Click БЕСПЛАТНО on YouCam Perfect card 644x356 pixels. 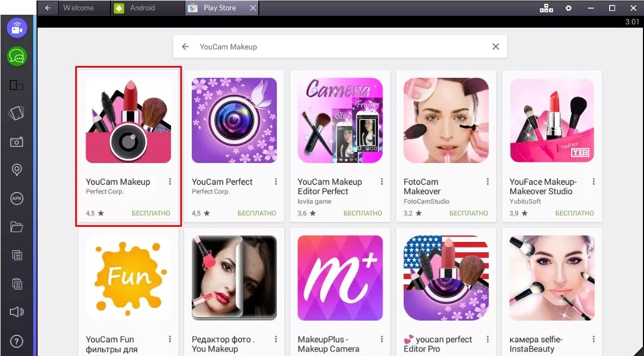coord(257,213)
